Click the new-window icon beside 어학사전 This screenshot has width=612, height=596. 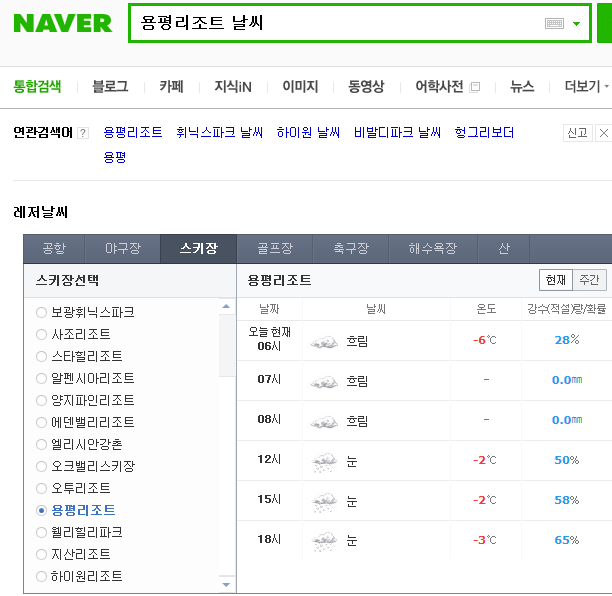point(475,87)
